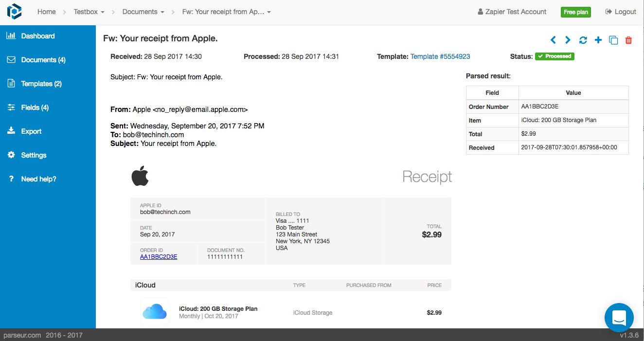The width and height of the screenshot is (644, 341).
Task: Click the green Free plan button
Action: pos(575,12)
